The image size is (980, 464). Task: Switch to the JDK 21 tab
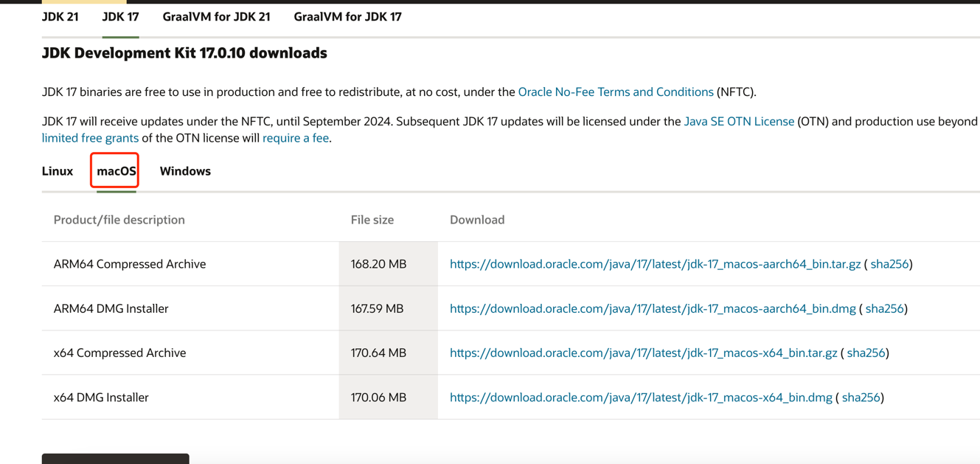tap(60, 17)
